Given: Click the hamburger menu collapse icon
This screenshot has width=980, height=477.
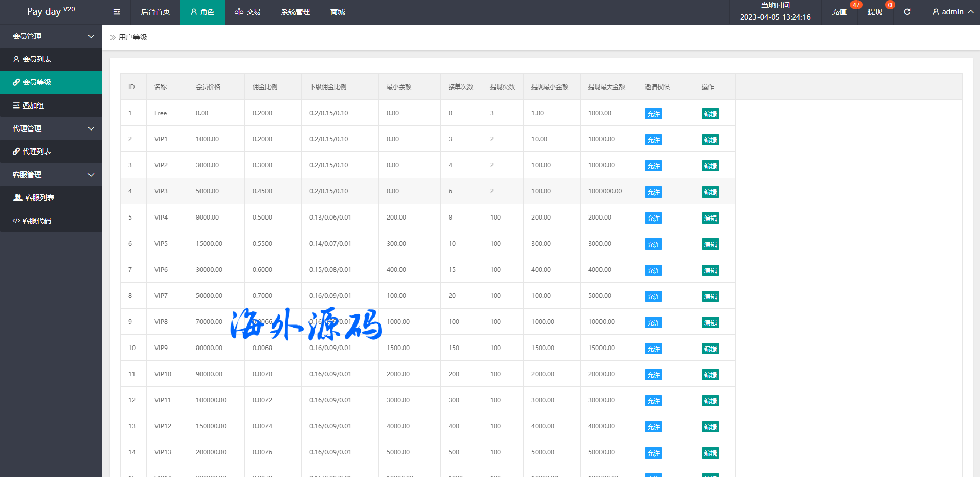Looking at the screenshot, I should coord(117,12).
